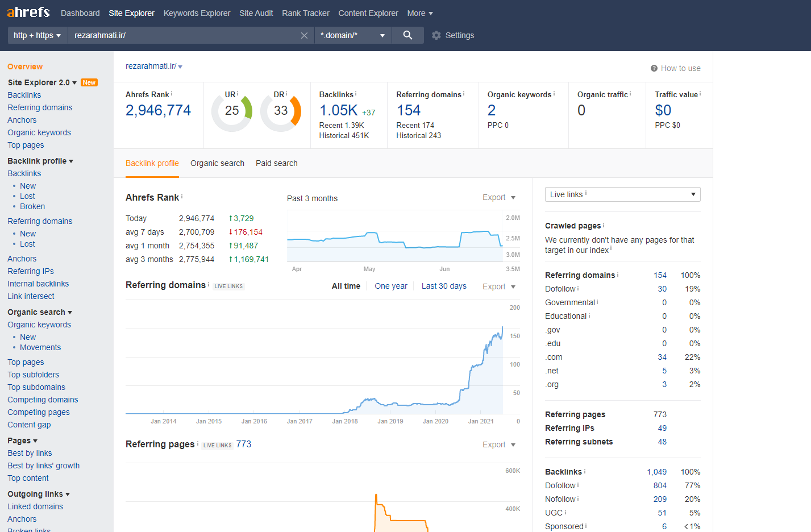Open the More menu in the top bar
This screenshot has height=532, width=811.
420,13
